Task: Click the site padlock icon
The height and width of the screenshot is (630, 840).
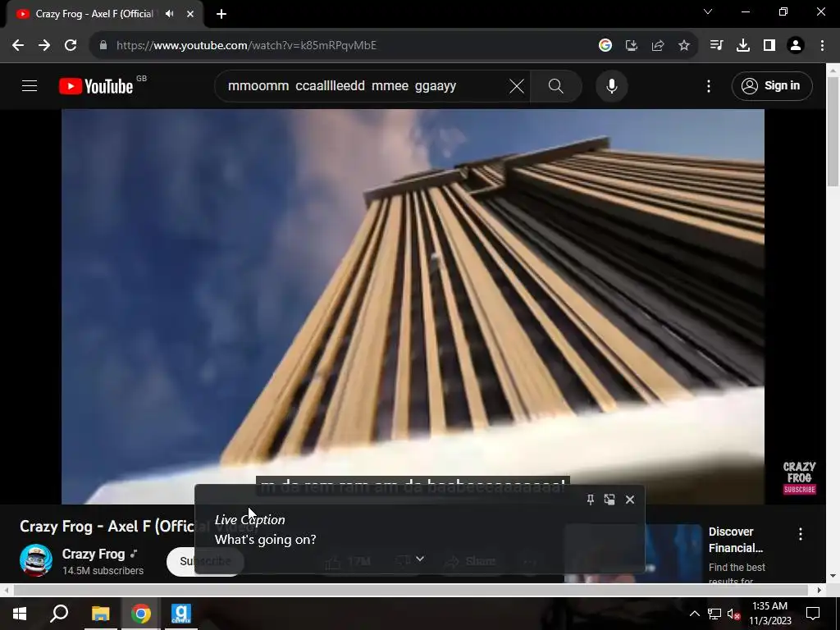Action: 103,46
